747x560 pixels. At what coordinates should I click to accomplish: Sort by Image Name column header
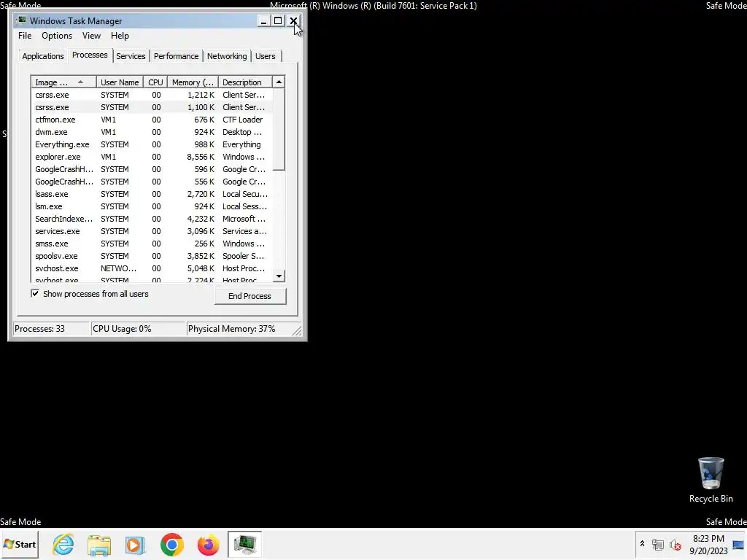(63, 82)
